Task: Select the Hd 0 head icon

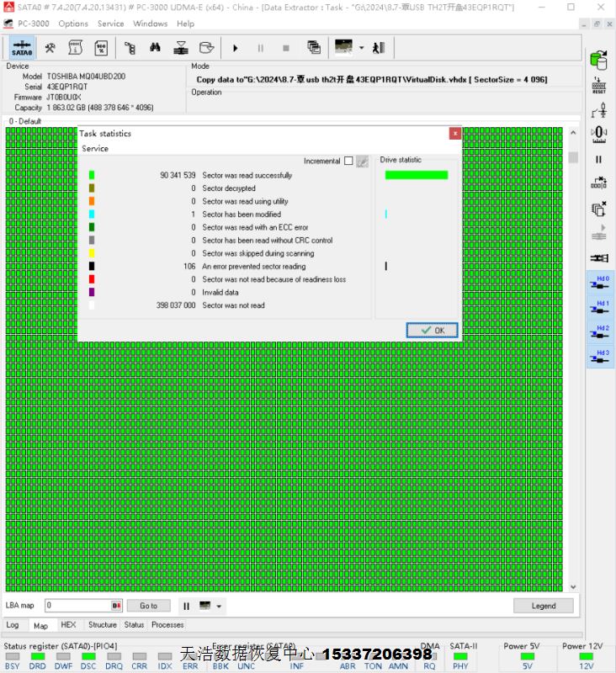Action: 599,284
